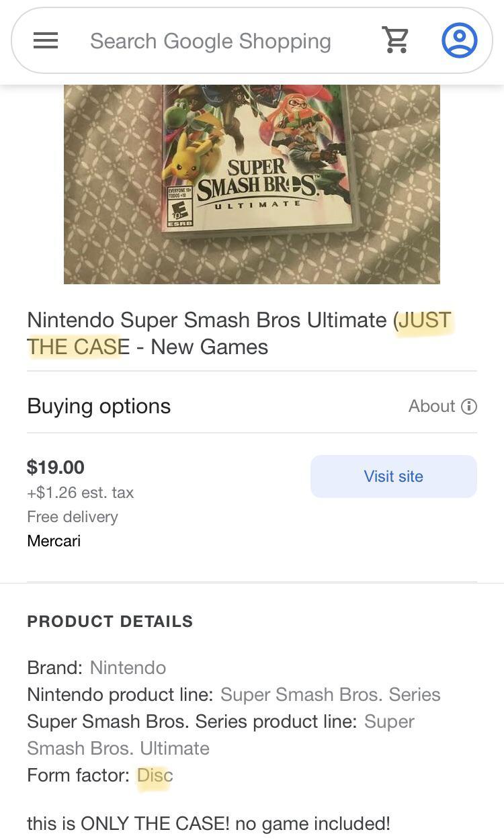Open the Super Smash Bros. Series link

click(331, 694)
